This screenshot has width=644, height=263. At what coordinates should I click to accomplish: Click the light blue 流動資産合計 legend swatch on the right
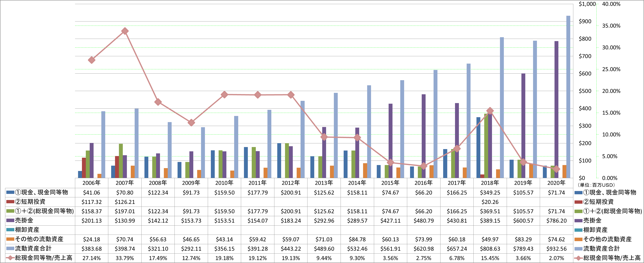coord(578,249)
